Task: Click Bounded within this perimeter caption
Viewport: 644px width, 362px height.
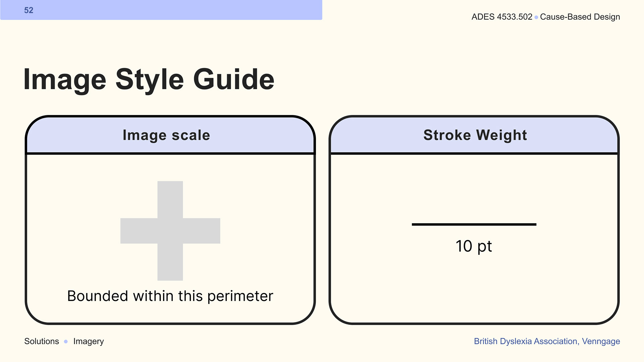Action: click(x=170, y=296)
